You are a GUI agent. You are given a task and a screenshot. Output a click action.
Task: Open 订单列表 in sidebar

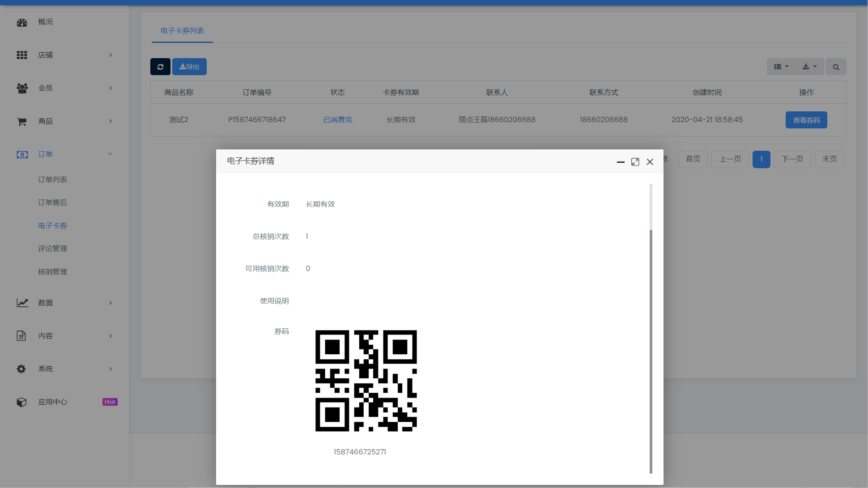click(52, 180)
